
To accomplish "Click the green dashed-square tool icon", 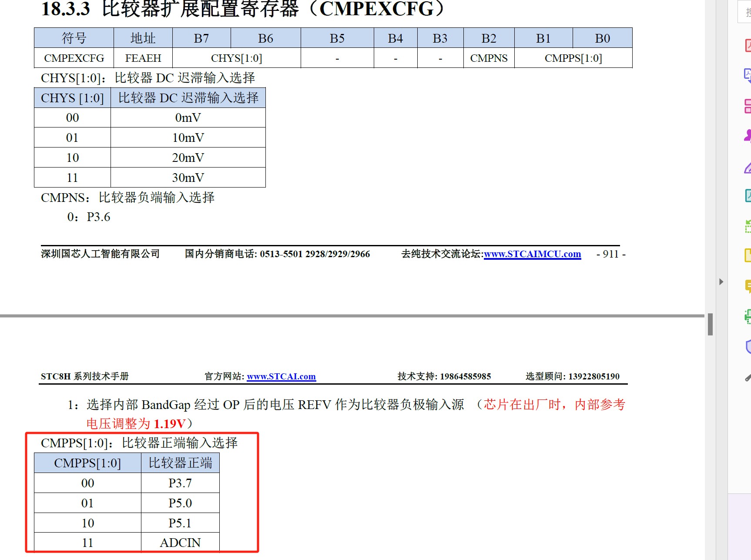I will 748,226.
